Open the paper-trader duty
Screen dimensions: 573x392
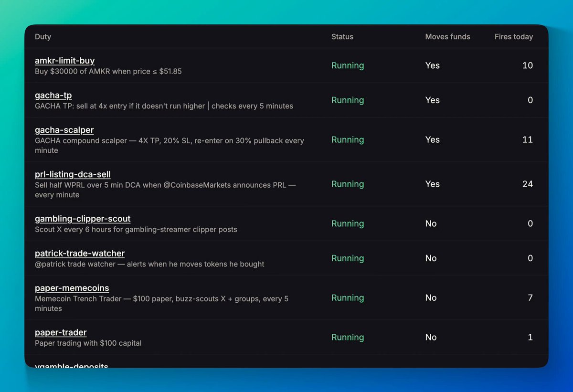click(x=61, y=332)
